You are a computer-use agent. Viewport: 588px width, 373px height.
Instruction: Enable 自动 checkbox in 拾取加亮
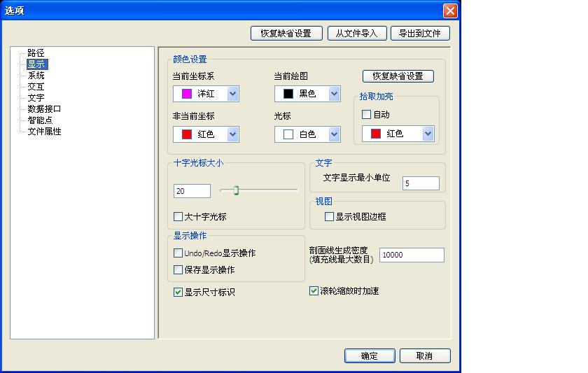(x=366, y=114)
